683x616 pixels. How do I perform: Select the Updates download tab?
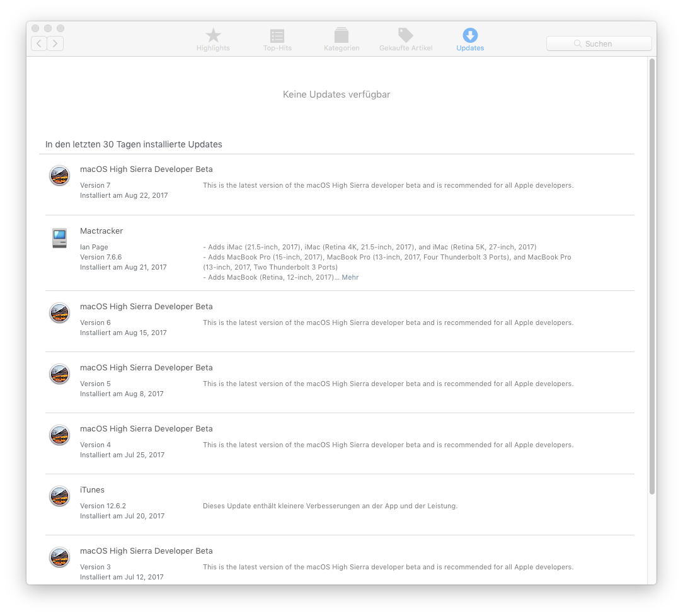(470, 40)
